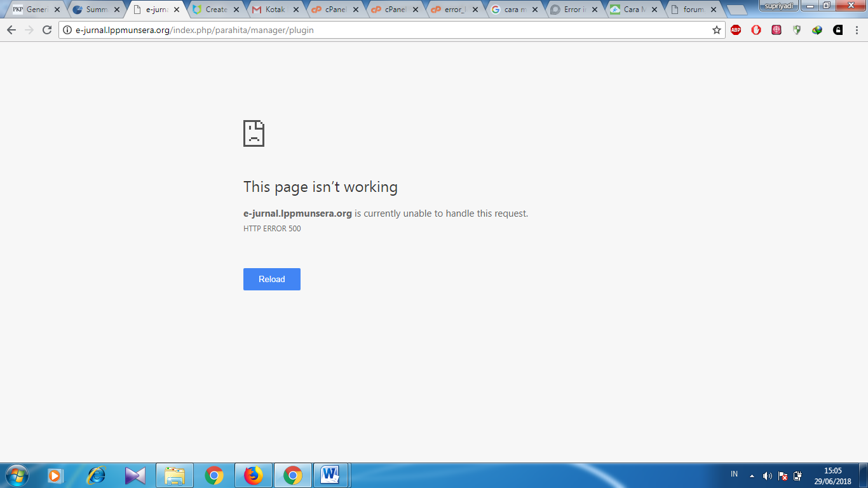Bookmark this page with the star icon

coord(717,30)
